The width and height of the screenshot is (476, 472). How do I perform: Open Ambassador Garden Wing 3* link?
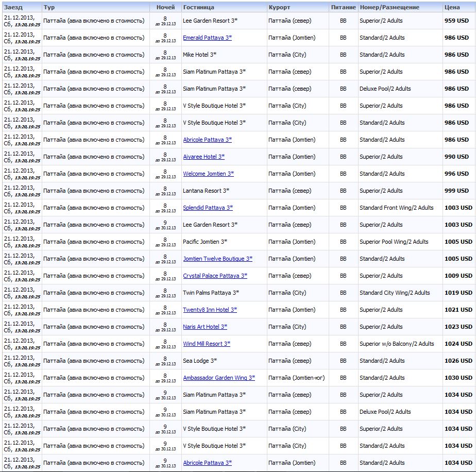pos(219,378)
